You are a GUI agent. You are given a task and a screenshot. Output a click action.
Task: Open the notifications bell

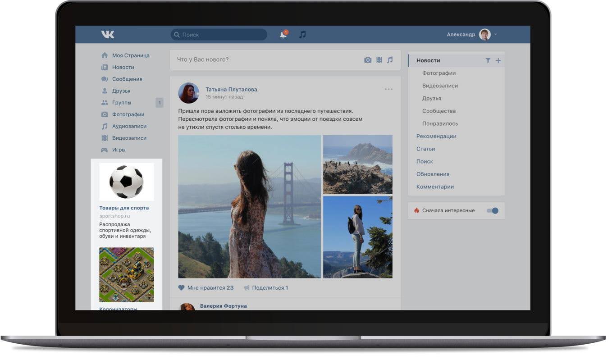click(x=283, y=35)
